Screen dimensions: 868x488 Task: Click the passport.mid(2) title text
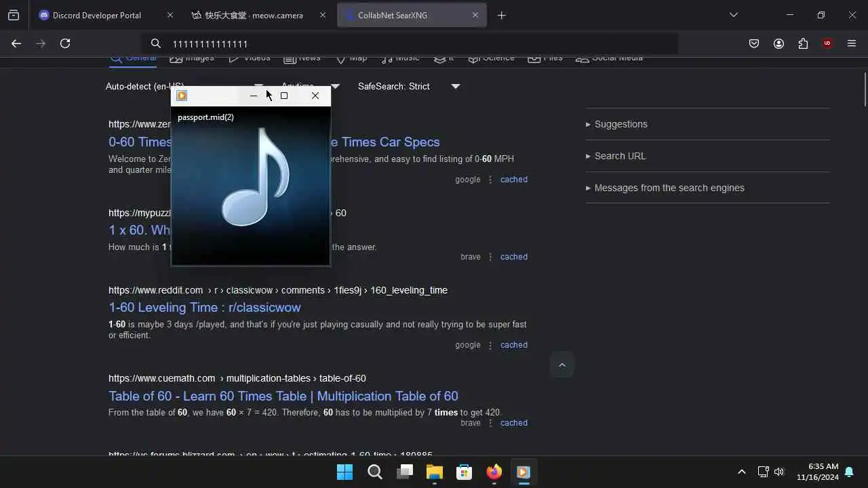tap(205, 117)
